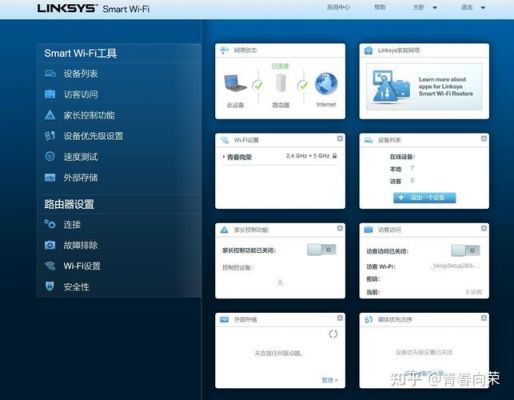Image resolution: width=514 pixels, height=400 pixels.
Task: Open 安全性 under router settings
Action: (x=76, y=287)
